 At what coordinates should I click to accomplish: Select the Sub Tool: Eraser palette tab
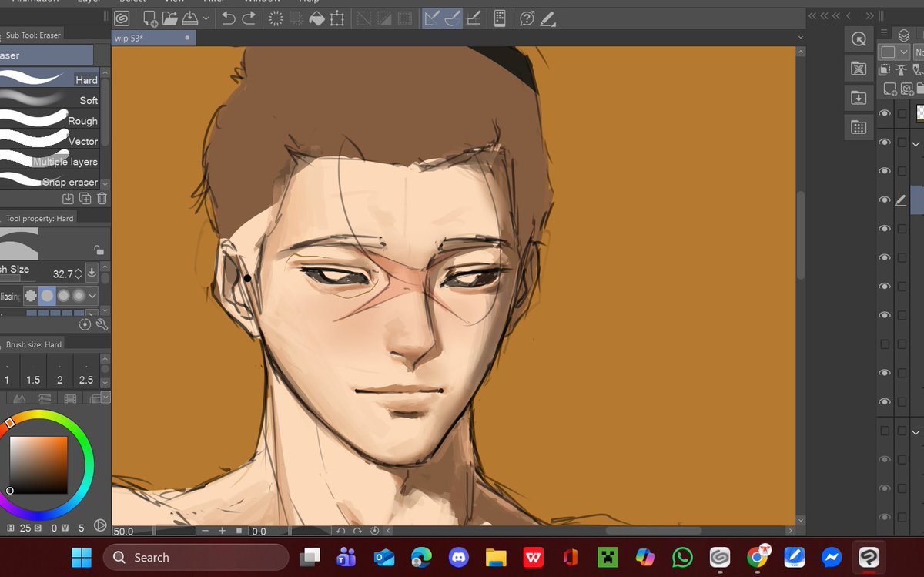pyautogui.click(x=34, y=35)
